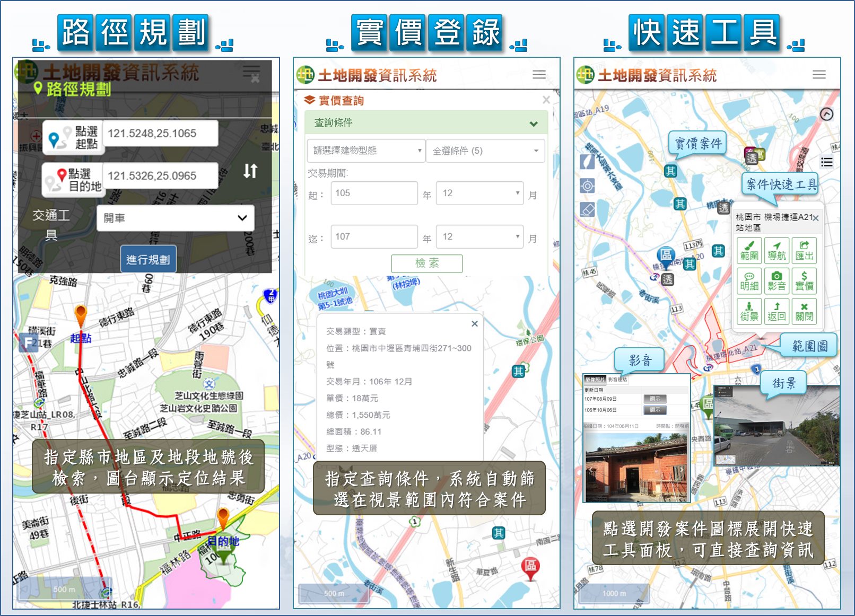Viewport: 855px width, 616px height.
Task: Click the 範圍 brush tool button
Action: click(749, 250)
